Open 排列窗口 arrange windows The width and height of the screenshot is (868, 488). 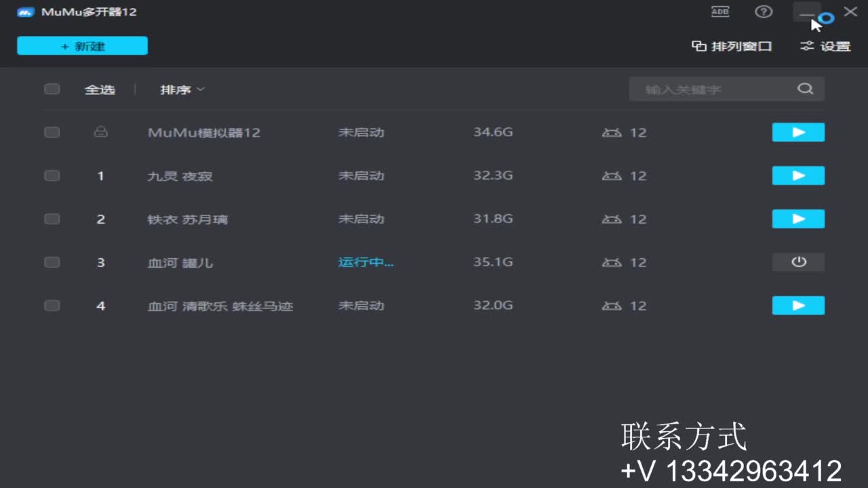pos(732,46)
